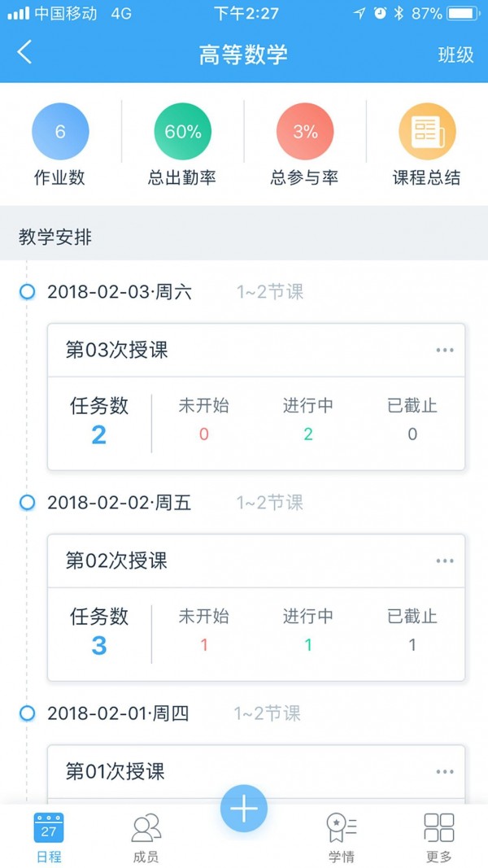Open the 课程总结 course summary icon
Viewport: 488px width, 868px height.
(428, 130)
